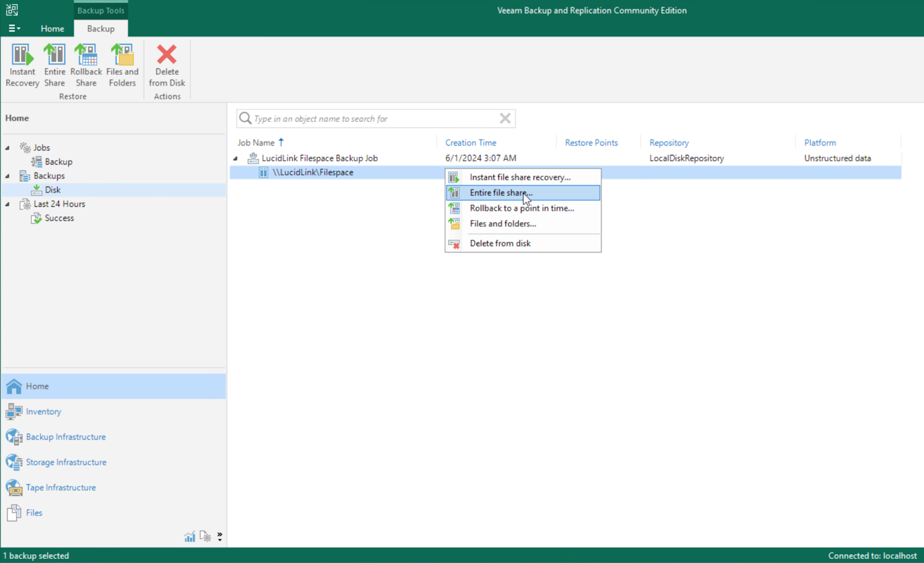Collapse the Last 24 Hours tree node
The height and width of the screenshot is (563, 924).
(8, 204)
